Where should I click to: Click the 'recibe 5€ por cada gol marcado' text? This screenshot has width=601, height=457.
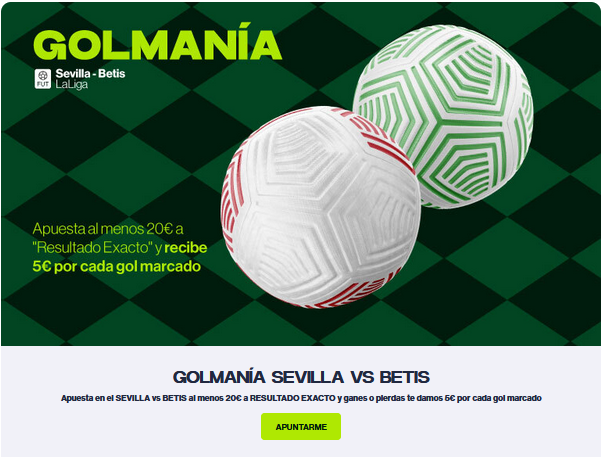point(120,257)
